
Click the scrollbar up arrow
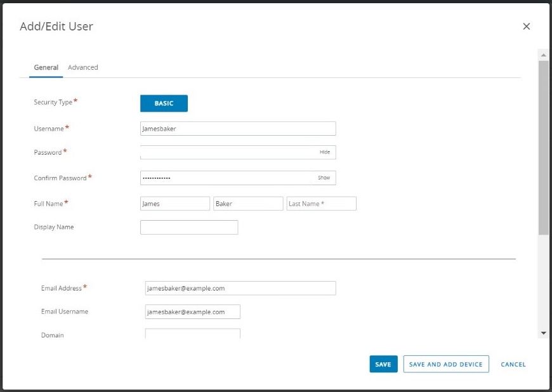pyautogui.click(x=544, y=54)
